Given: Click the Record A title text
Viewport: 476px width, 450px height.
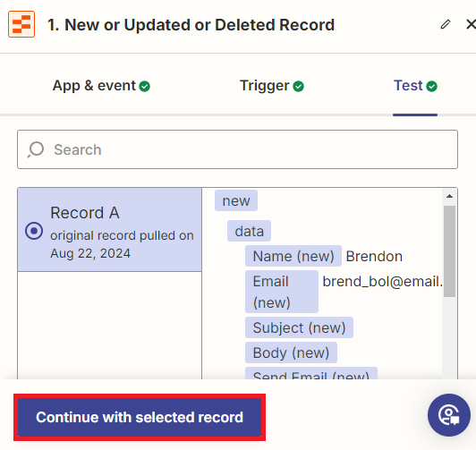Looking at the screenshot, I should click(x=85, y=213).
